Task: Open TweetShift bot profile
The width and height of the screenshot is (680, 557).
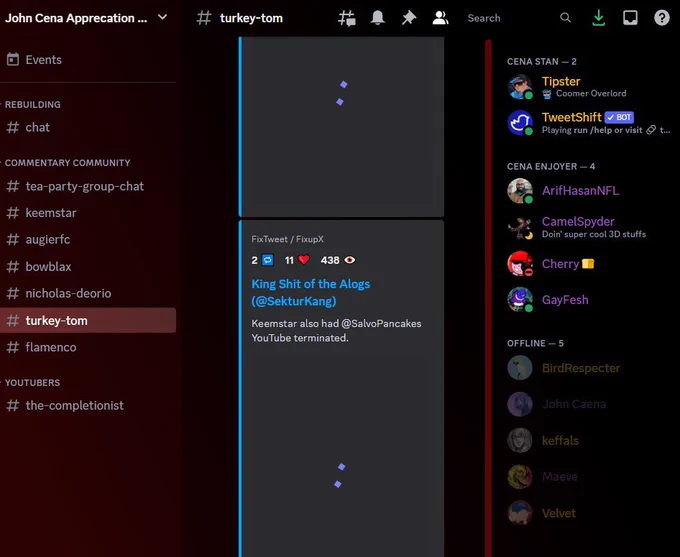Action: pos(590,123)
